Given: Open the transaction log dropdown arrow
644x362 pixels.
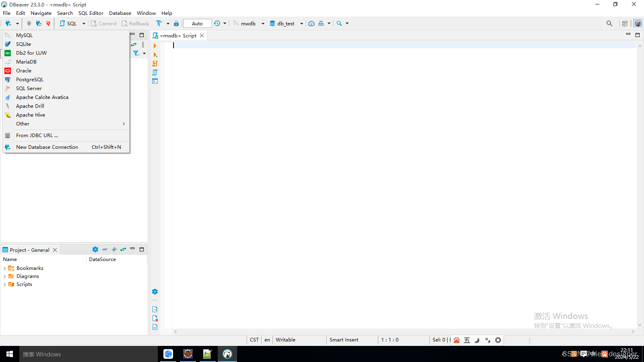Looking at the screenshot, I should [225, 23].
